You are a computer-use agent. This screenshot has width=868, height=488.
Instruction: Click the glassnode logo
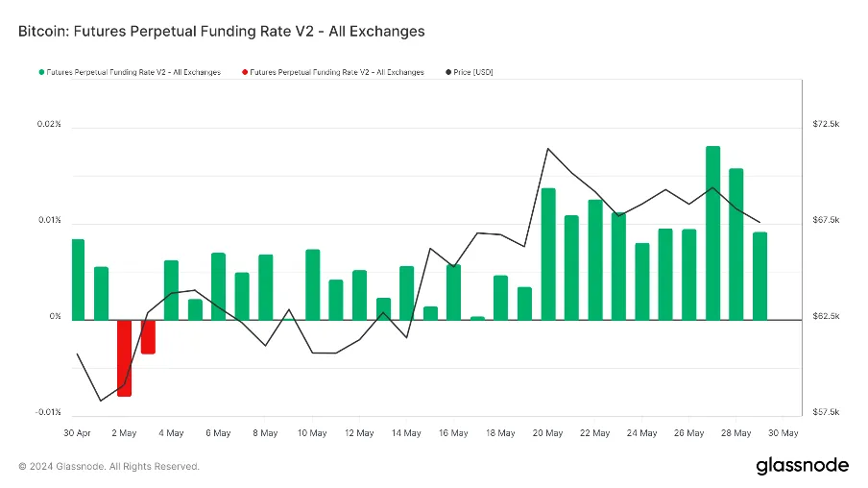tap(802, 465)
